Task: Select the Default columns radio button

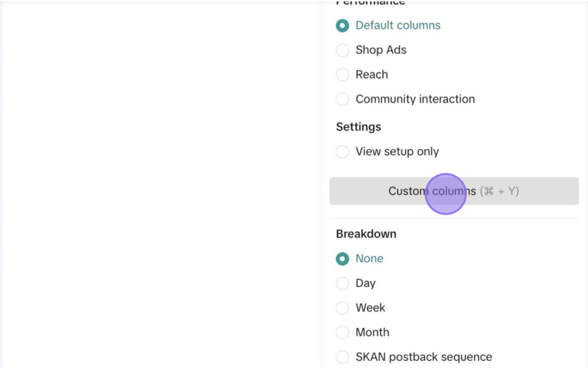Action: click(x=342, y=25)
